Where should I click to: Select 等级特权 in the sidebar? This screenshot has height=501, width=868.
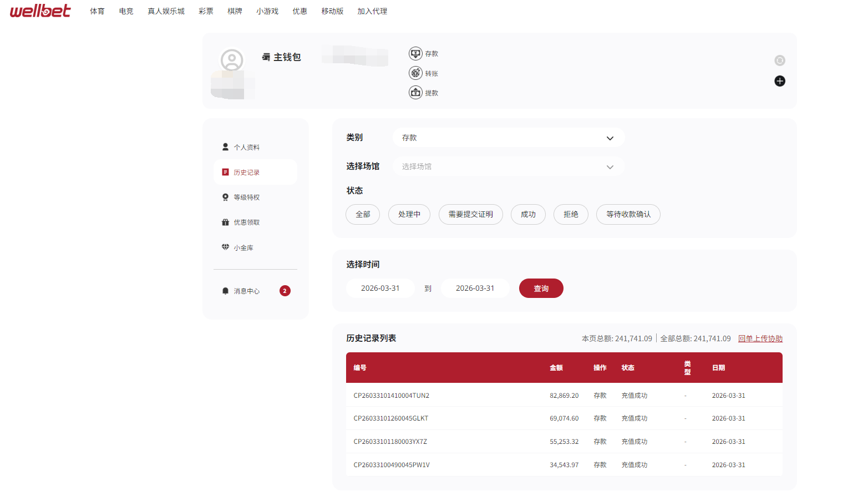[247, 197]
